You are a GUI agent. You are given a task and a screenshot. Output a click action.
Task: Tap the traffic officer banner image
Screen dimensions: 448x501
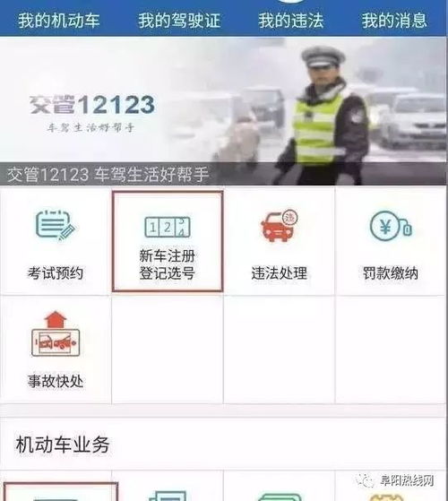[223, 111]
